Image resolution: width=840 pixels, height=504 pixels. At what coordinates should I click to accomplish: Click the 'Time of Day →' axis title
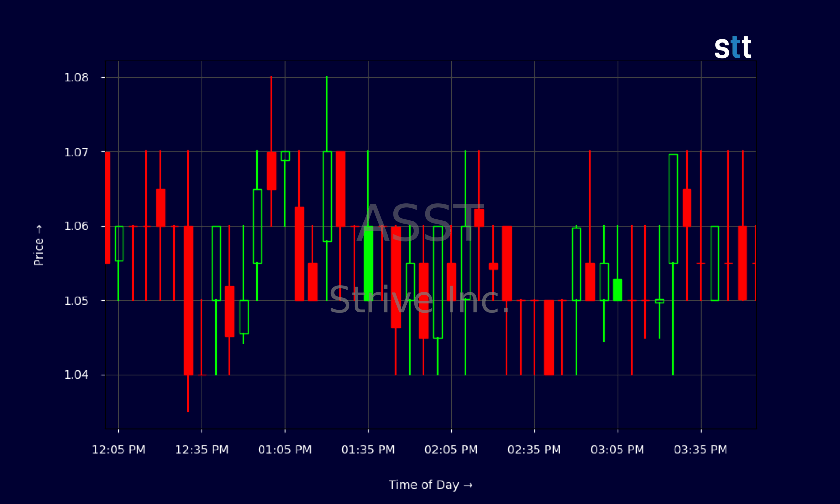tap(430, 485)
